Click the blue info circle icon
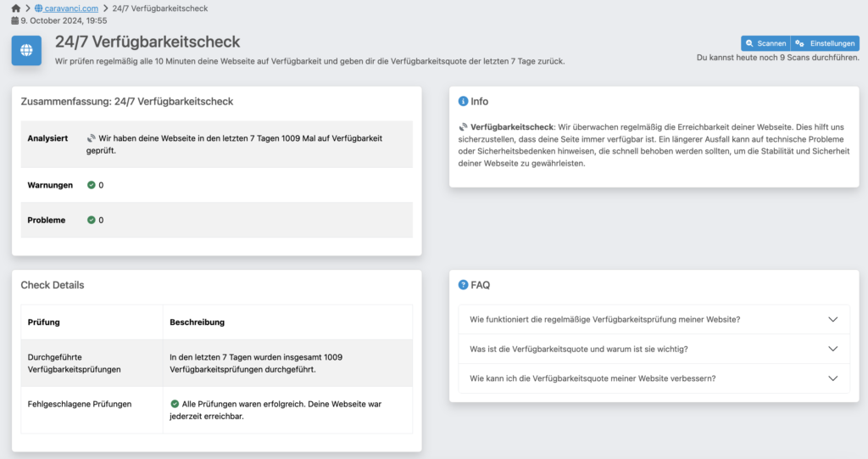Viewport: 868px width, 459px height. coord(463,101)
